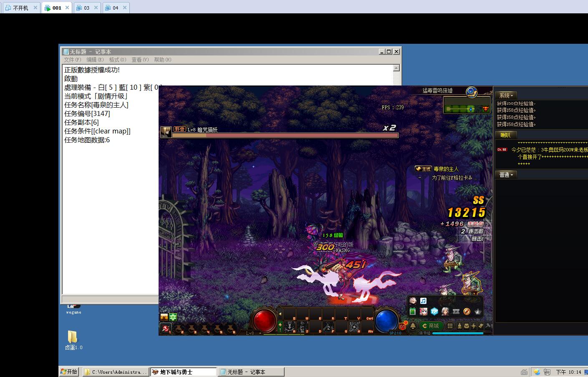
Task: Click the wegame desktop shortcut
Action: pyautogui.click(x=73, y=309)
